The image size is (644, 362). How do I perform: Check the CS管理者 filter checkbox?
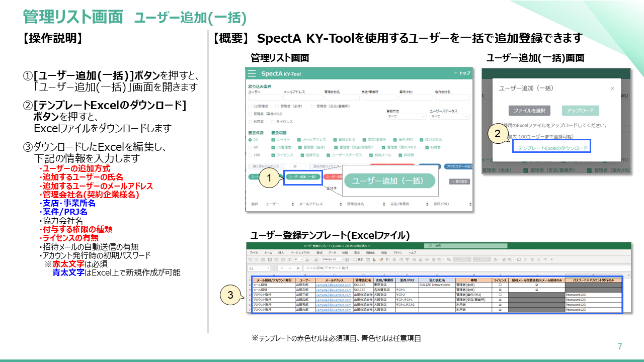(250, 107)
